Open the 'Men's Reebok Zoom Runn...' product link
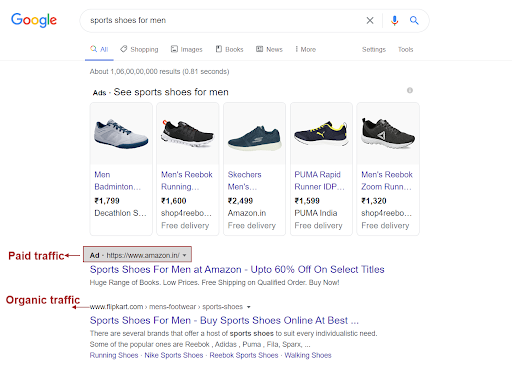This screenshot has width=512, height=367. tap(387, 181)
